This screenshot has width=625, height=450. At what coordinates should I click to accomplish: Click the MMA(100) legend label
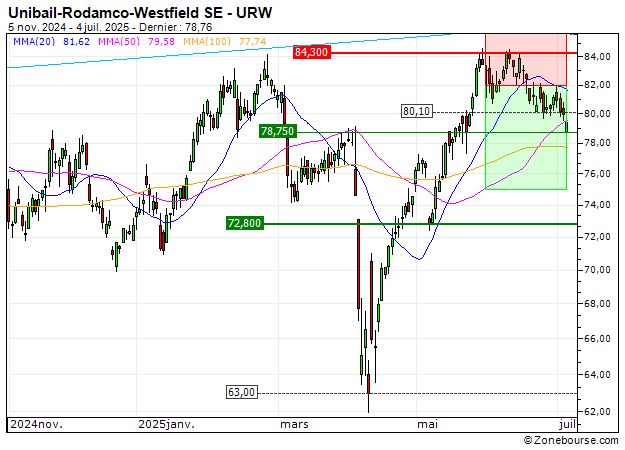207,41
